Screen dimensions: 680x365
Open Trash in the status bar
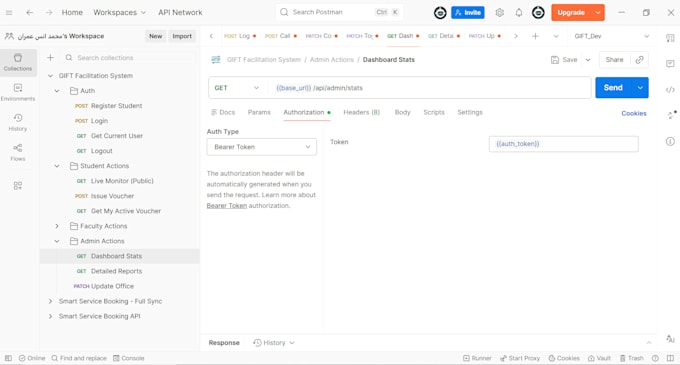click(631, 358)
